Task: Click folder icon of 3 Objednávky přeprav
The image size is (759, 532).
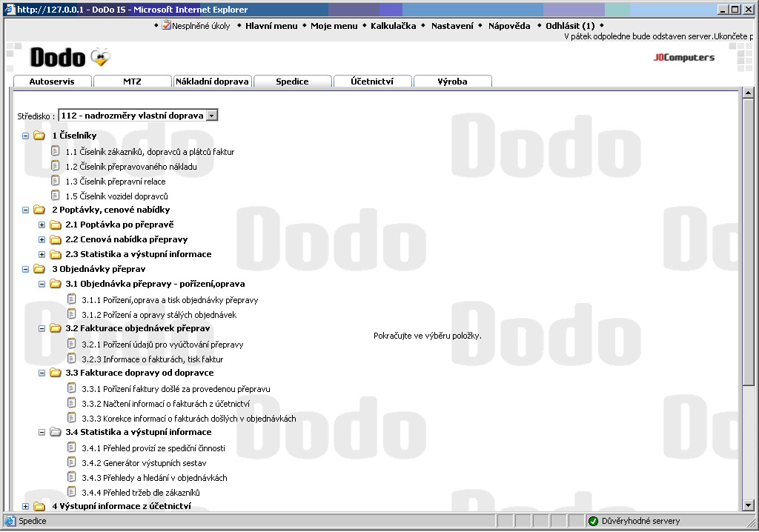Action: 39,269
